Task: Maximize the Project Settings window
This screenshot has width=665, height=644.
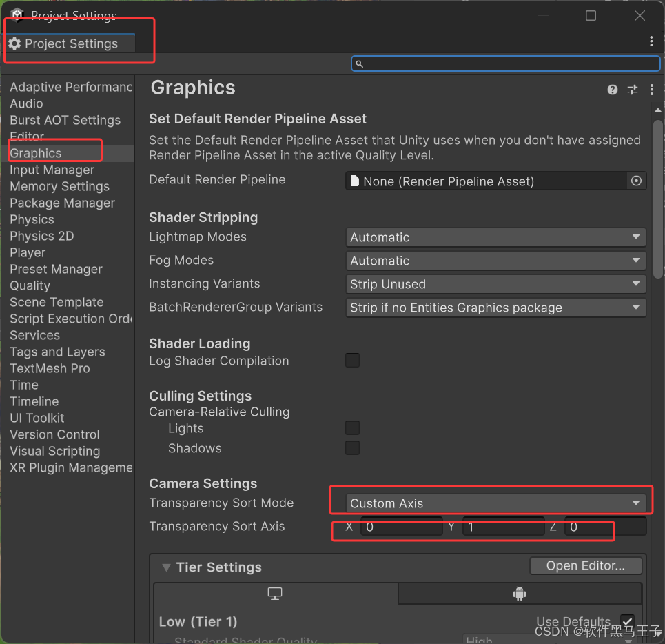Action: click(x=591, y=16)
